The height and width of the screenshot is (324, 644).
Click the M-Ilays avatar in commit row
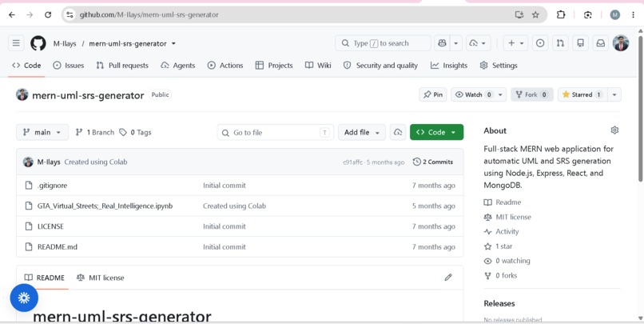(x=28, y=162)
